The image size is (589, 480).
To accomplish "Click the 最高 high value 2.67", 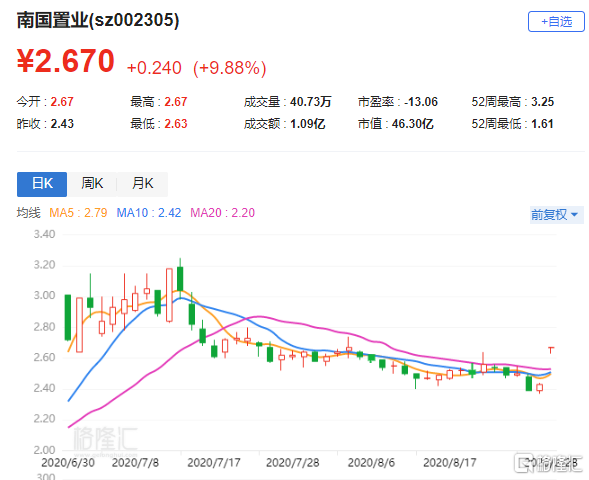I will point(175,102).
